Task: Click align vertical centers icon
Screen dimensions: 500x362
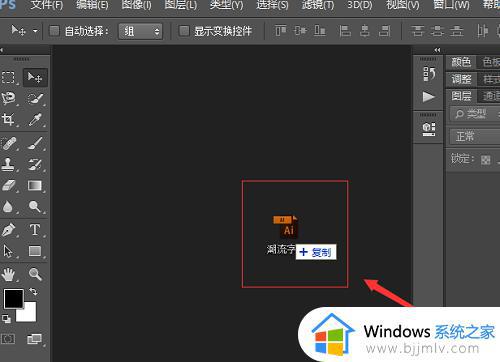Action: 300,31
